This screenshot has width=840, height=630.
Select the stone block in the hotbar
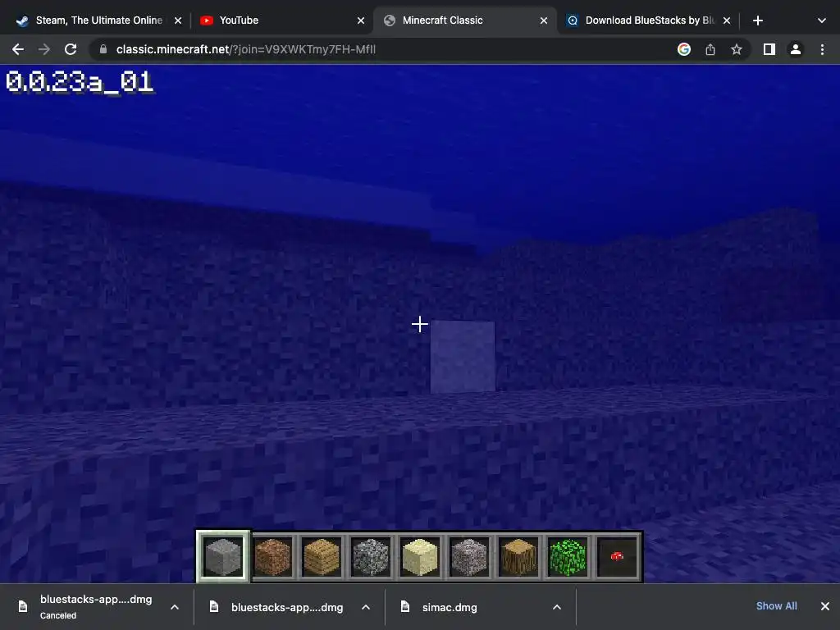[x=223, y=557]
